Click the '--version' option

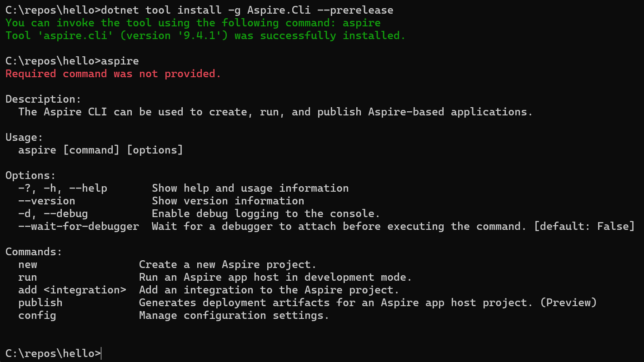pos(47,201)
